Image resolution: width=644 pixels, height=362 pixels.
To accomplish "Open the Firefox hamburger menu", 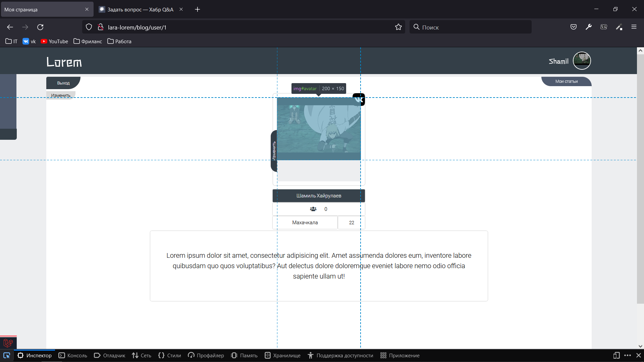I will [x=634, y=27].
